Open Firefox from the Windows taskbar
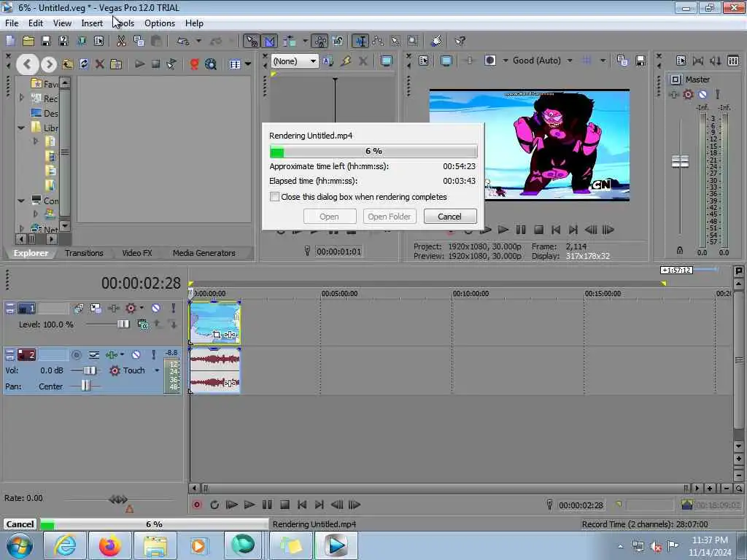 tap(110, 545)
